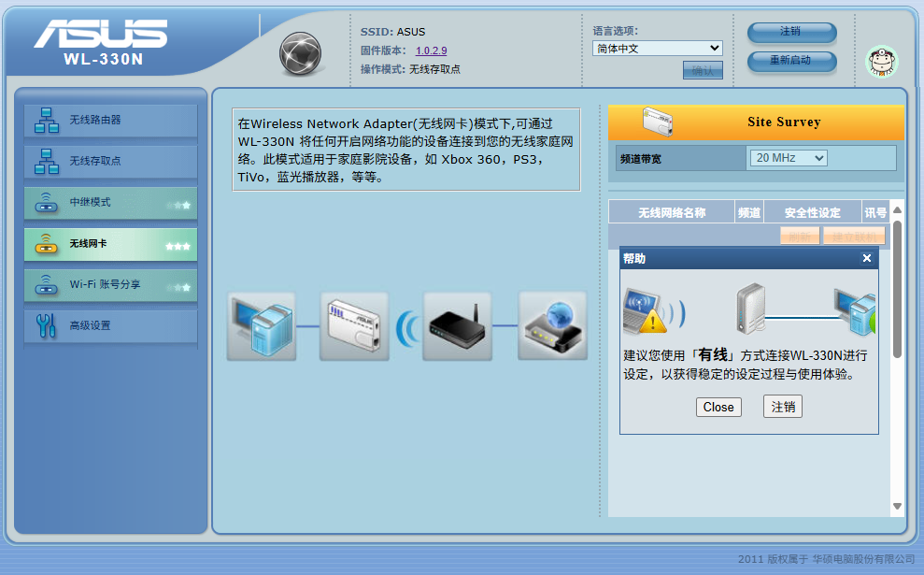Image resolution: width=924 pixels, height=575 pixels.
Task: Click the globe network icon beside ASUS logo
Action: 300,53
